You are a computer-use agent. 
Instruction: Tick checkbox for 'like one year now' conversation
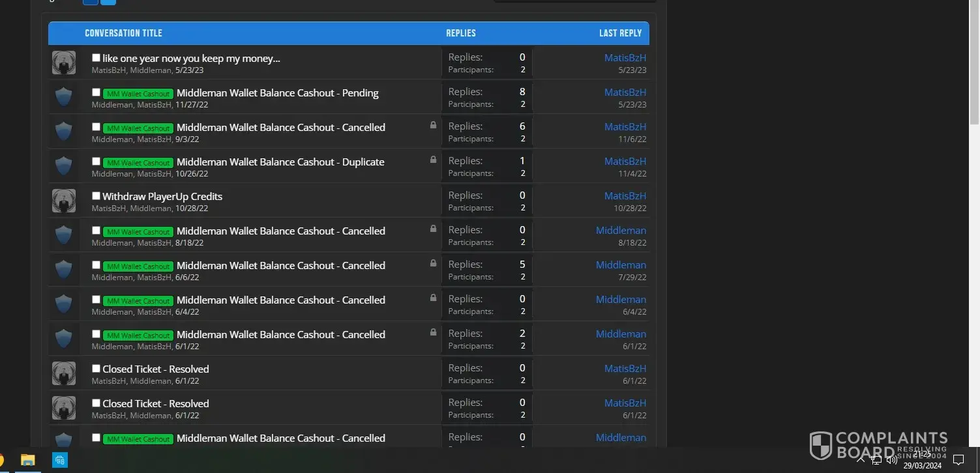[97, 58]
